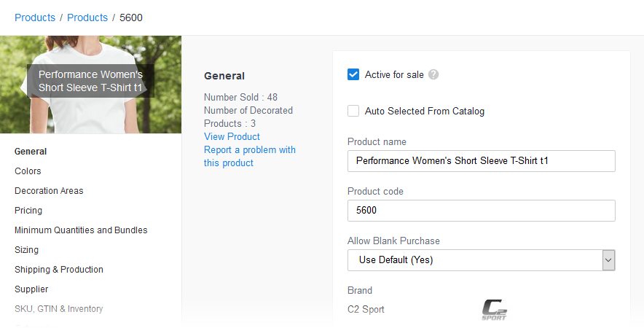The height and width of the screenshot is (328, 644).
Task: Click the View Product link
Action: pos(232,137)
